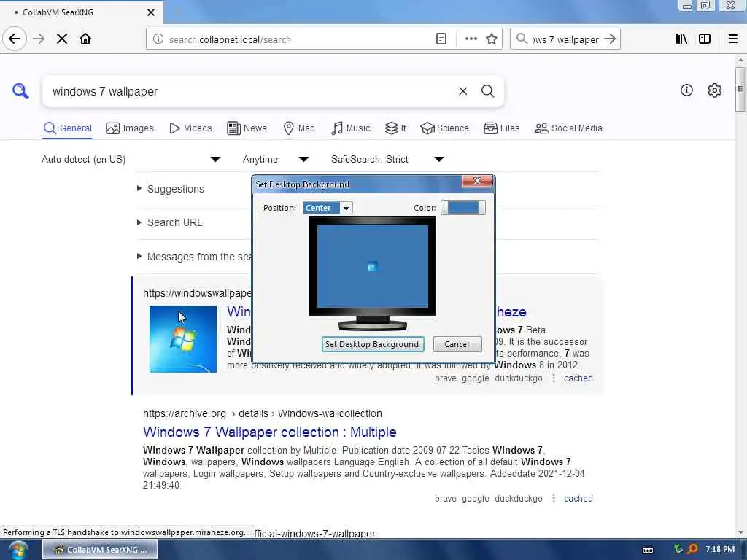This screenshot has width=747, height=560.
Task: Open the Library bookmarks icon
Action: pos(681,39)
